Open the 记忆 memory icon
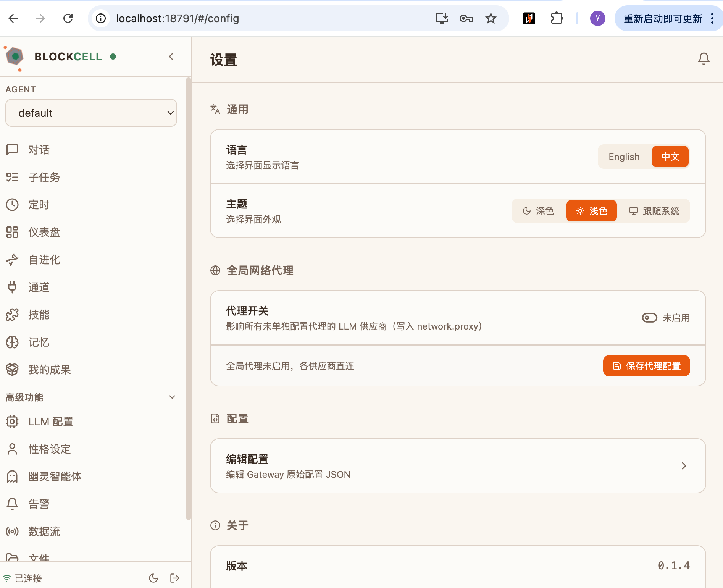 point(13,342)
